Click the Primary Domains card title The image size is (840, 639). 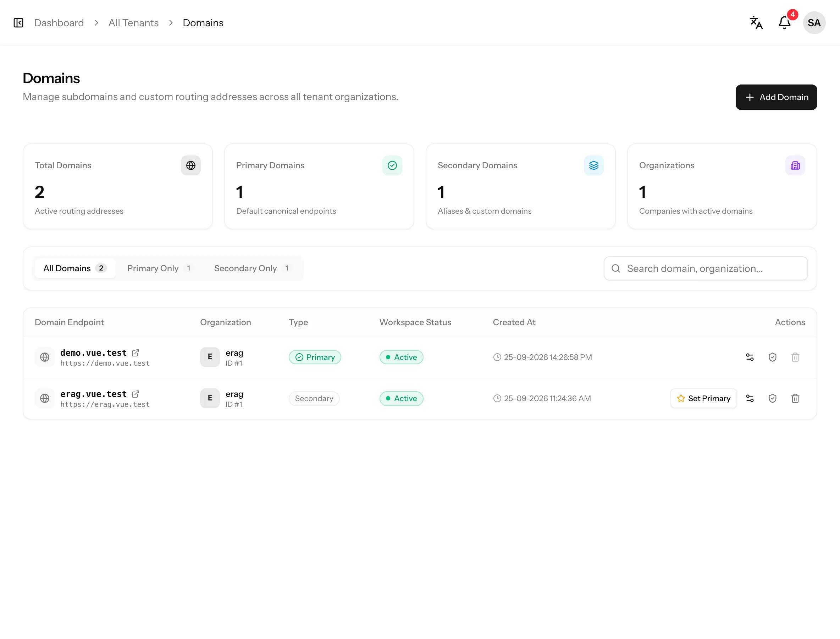coord(270,165)
